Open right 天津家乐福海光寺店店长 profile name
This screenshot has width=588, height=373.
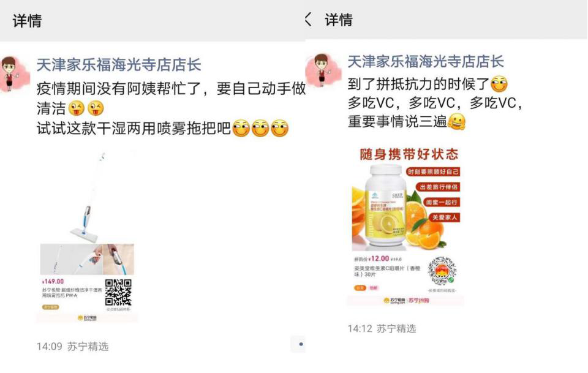(426, 61)
